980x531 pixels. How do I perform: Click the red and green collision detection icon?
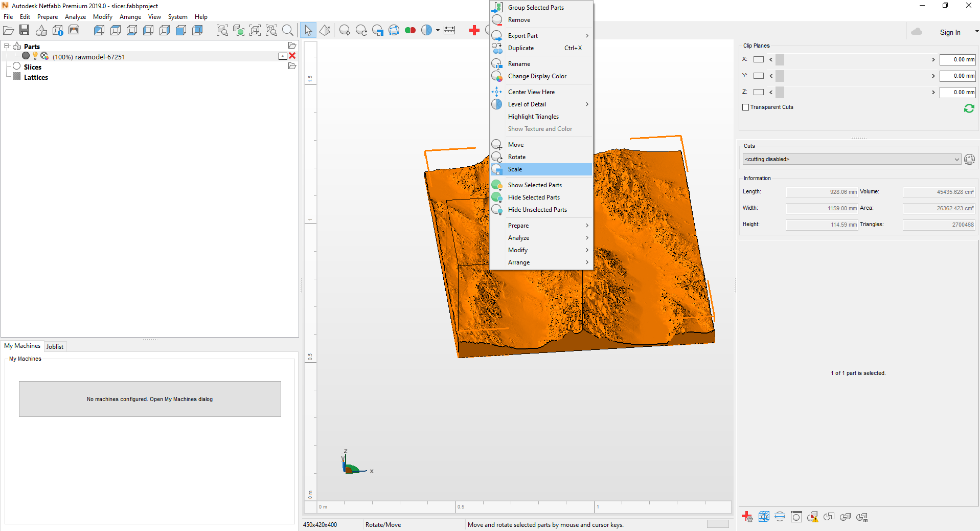coord(410,31)
